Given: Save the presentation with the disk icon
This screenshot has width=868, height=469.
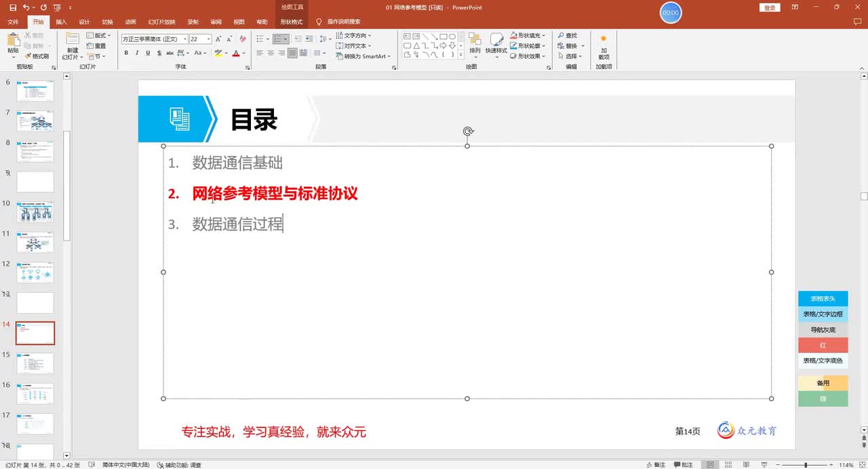Looking at the screenshot, I should 13,7.
